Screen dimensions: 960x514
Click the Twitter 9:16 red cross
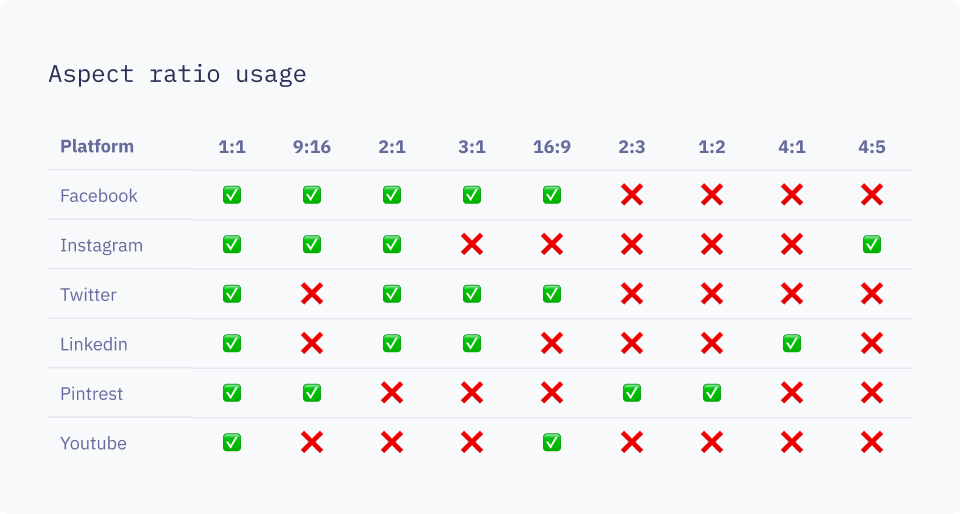(x=312, y=294)
